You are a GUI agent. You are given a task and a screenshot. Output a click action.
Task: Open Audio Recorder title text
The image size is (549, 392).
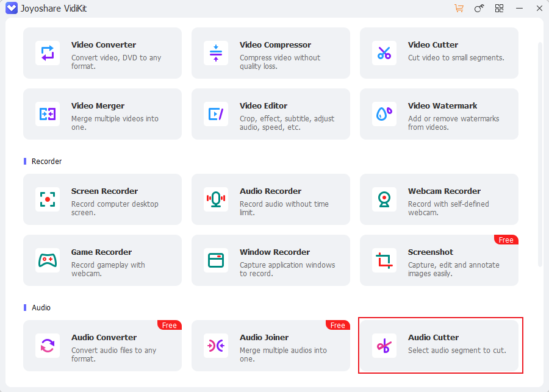[x=270, y=191]
